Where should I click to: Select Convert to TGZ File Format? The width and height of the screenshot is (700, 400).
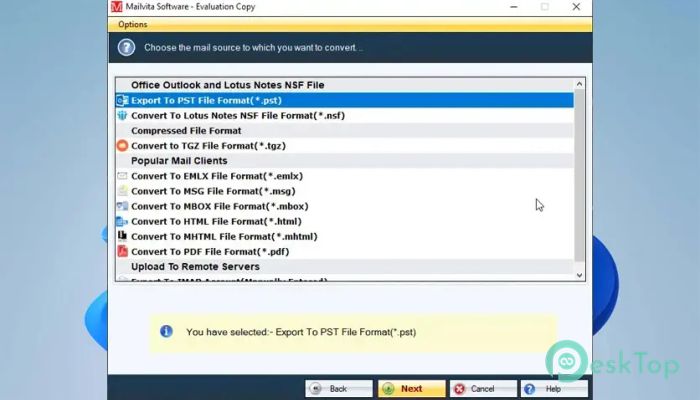345,146
